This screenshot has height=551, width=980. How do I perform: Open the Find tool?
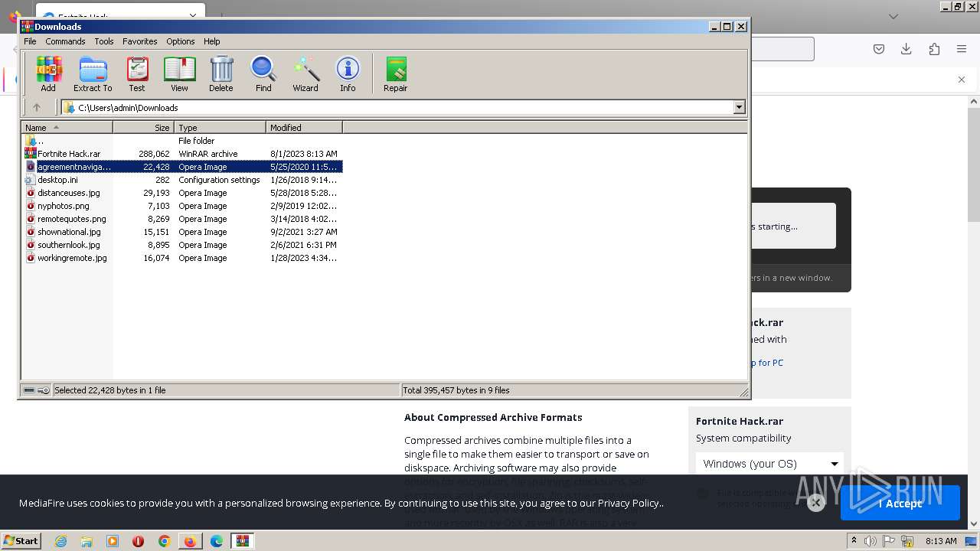263,74
